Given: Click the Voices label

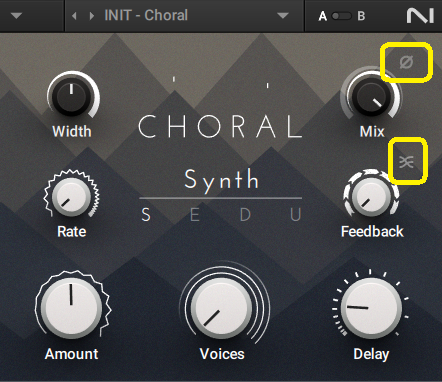Looking at the screenshot, I should click(x=222, y=354).
